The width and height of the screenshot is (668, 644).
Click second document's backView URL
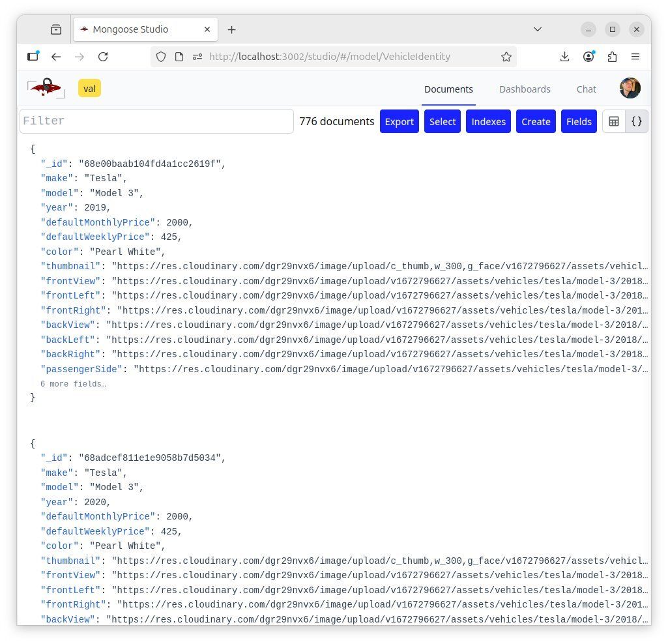(x=377, y=620)
